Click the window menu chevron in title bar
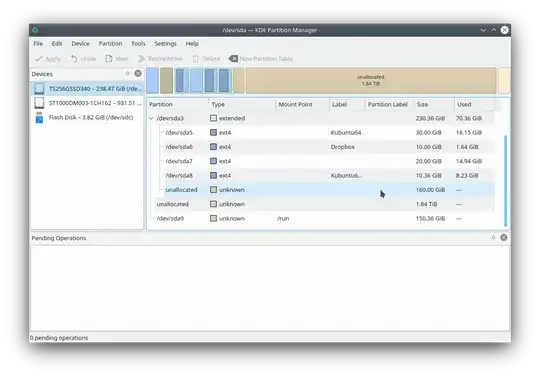Image resolution: width=540 pixels, height=377 pixels. [x=483, y=30]
